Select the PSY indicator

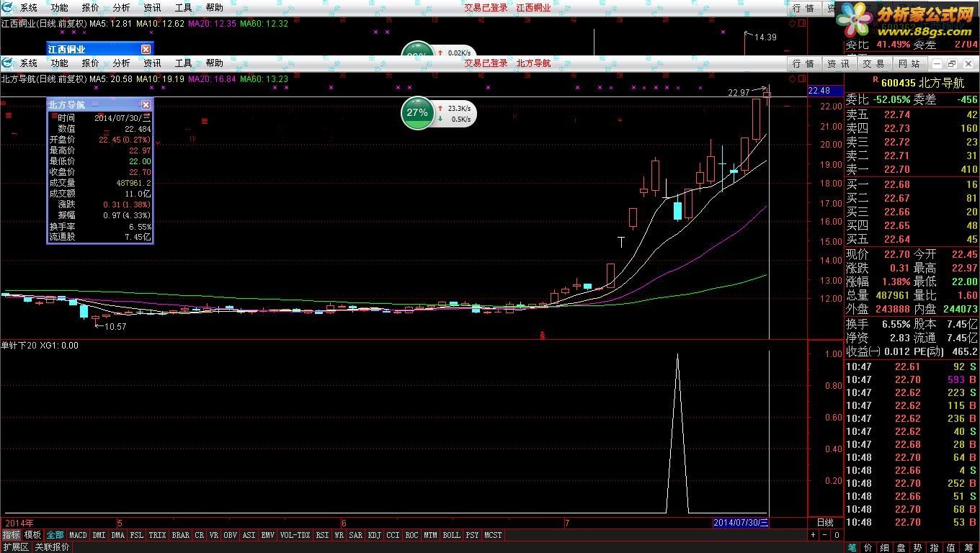(x=472, y=535)
